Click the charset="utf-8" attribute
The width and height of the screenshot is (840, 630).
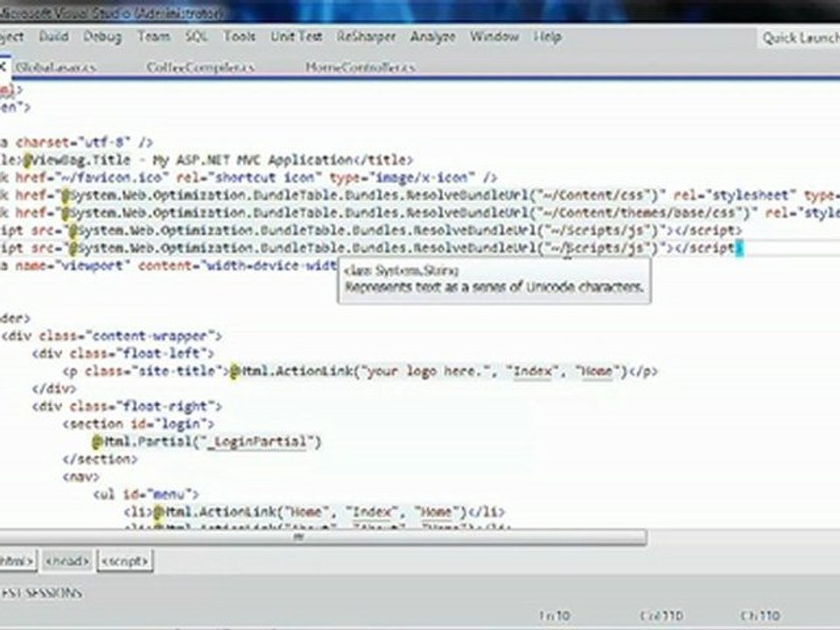tap(73, 142)
